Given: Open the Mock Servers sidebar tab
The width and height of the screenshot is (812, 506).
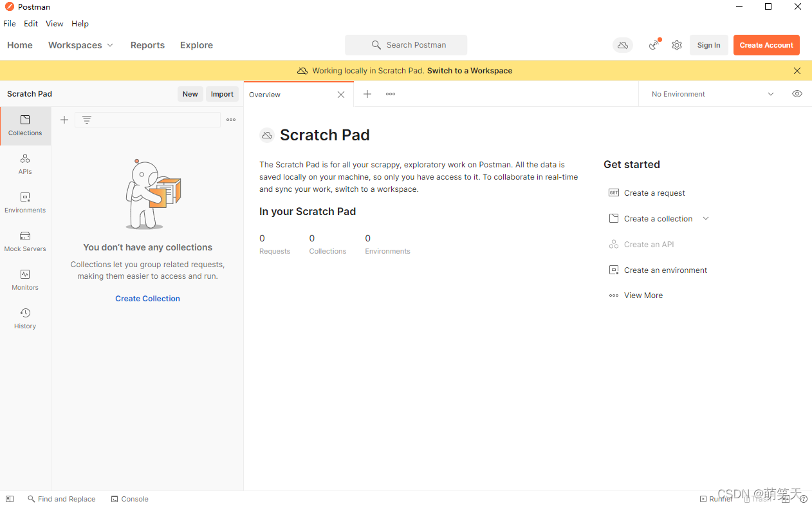Looking at the screenshot, I should 25,241.
